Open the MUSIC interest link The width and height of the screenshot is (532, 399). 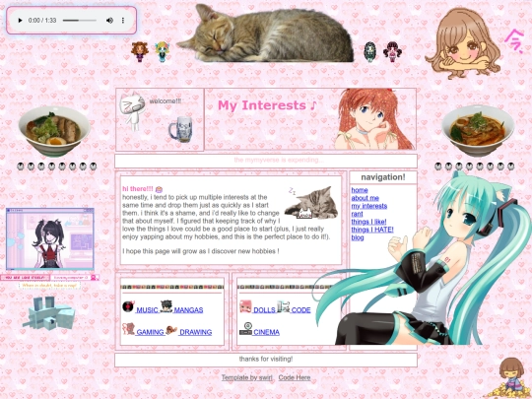point(147,310)
